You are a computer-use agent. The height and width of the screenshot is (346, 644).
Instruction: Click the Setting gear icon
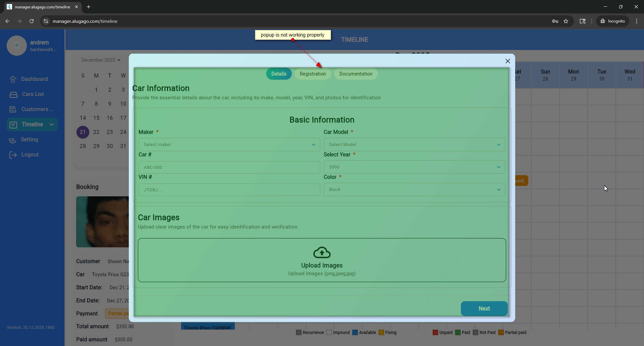point(12,140)
